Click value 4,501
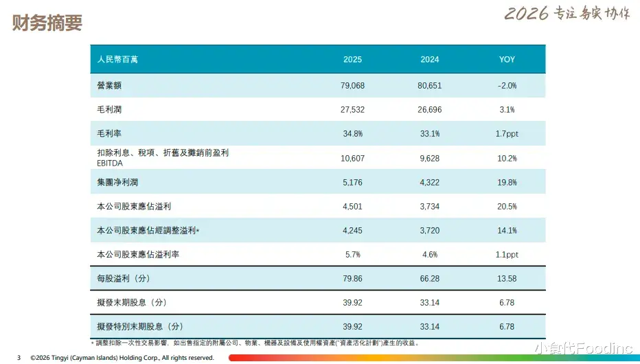 [x=353, y=207]
